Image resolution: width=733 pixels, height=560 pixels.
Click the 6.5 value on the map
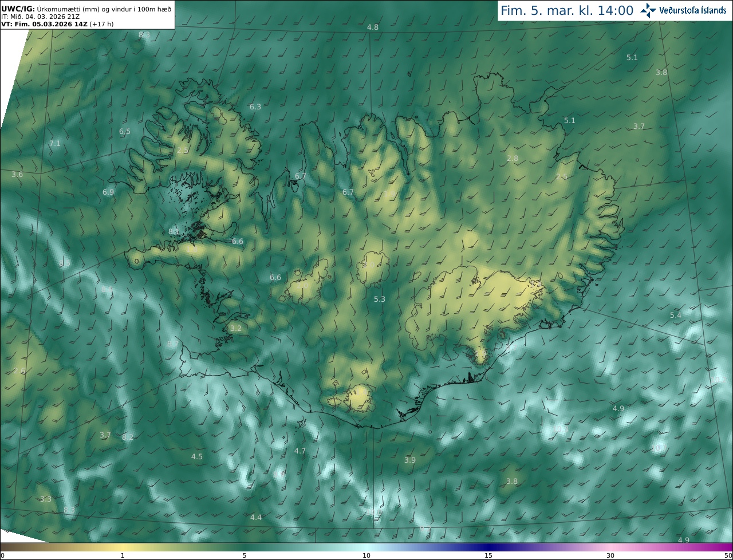(125, 132)
